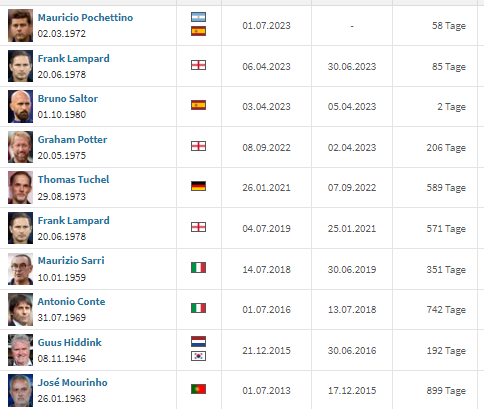Viewport: 484px width, 409px height.
Task: Click the Germany flag next to Tuchel
Action: click(198, 186)
